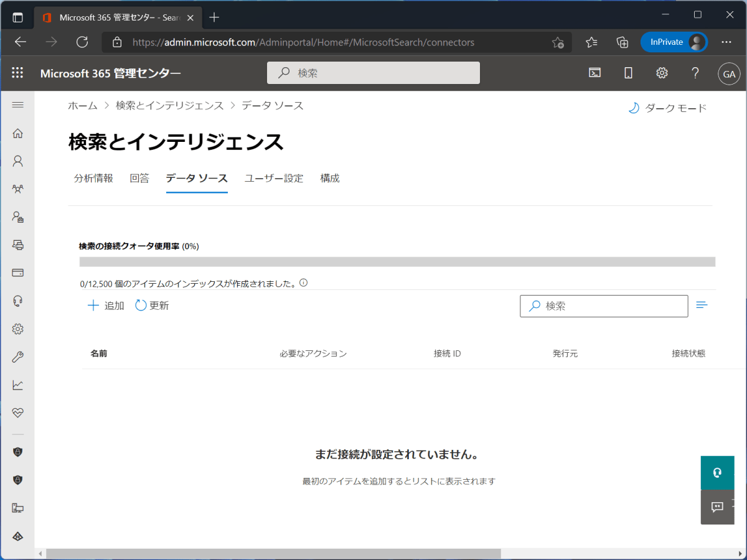The image size is (747, 560).
Task: Open browser collections icon
Action: pos(622,42)
